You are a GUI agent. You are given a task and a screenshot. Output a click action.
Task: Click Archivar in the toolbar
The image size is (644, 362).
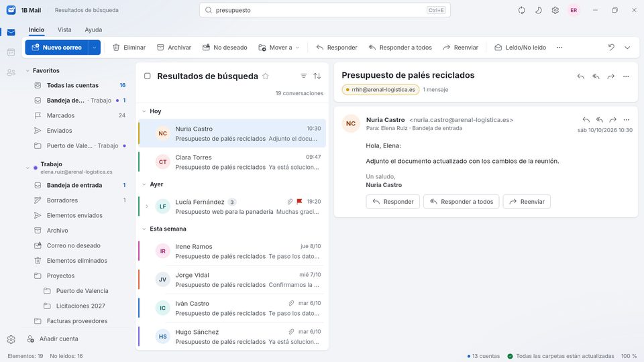pyautogui.click(x=174, y=48)
